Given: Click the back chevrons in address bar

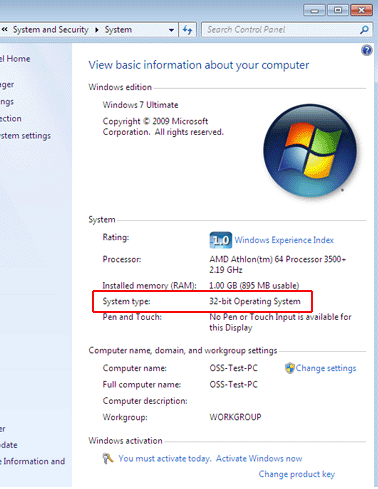Looking at the screenshot, I should 4,30.
